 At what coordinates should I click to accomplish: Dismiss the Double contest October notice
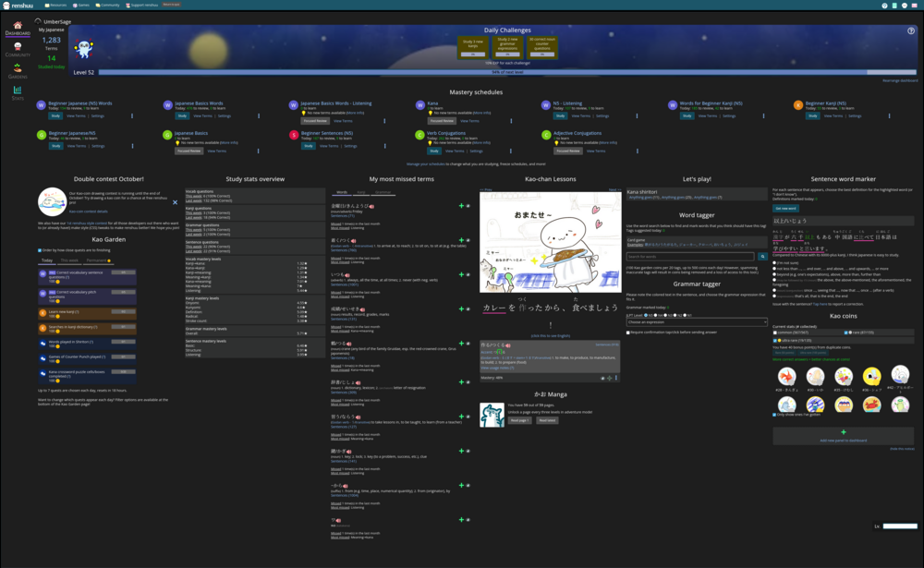[x=176, y=201]
